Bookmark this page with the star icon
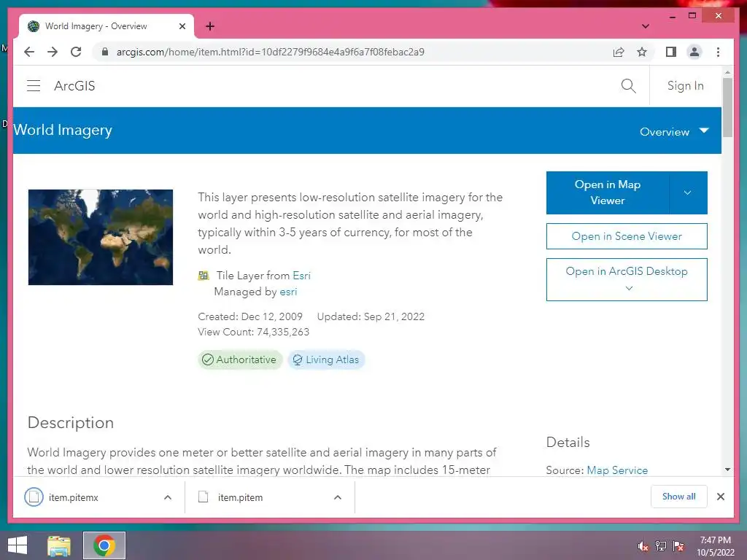 (642, 52)
